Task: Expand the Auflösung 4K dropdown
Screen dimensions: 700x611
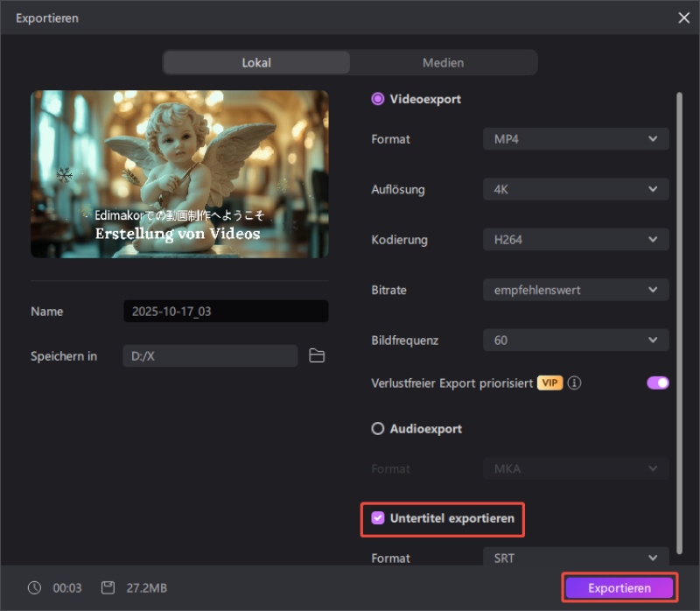Action: 576,189
